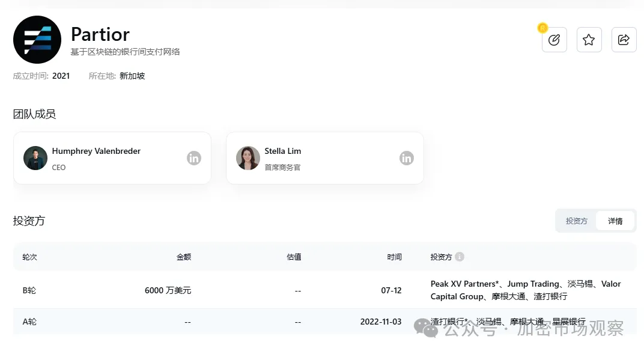Click the Partior logo
The width and height of the screenshot is (644, 354).
(37, 40)
